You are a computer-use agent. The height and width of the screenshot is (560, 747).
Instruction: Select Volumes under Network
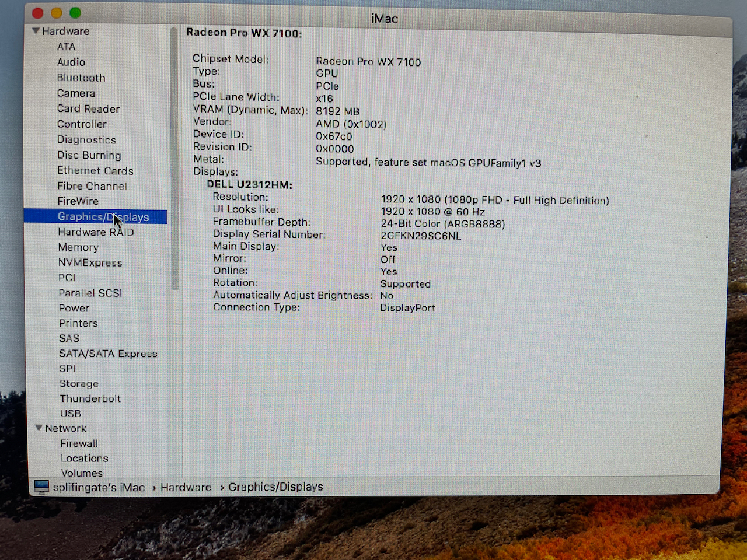pyautogui.click(x=82, y=473)
